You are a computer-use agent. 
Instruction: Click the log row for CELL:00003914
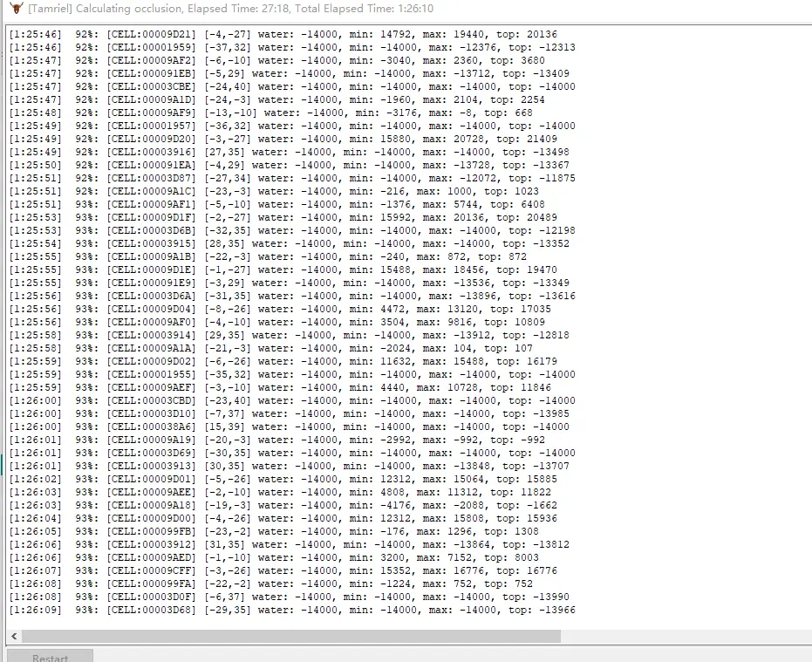(289, 335)
